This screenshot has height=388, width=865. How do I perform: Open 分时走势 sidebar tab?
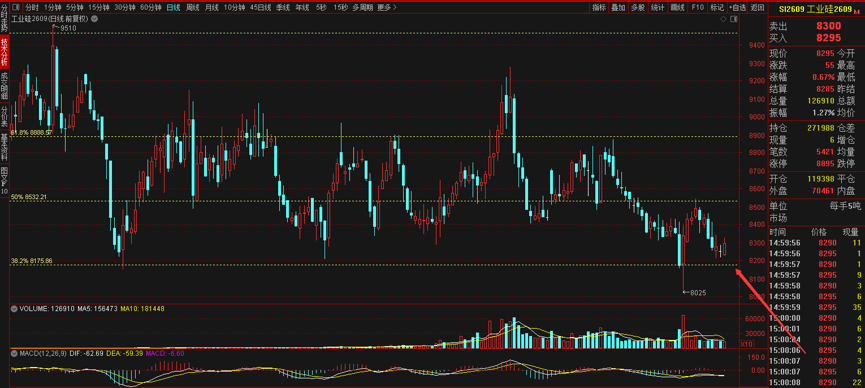[x=4, y=18]
